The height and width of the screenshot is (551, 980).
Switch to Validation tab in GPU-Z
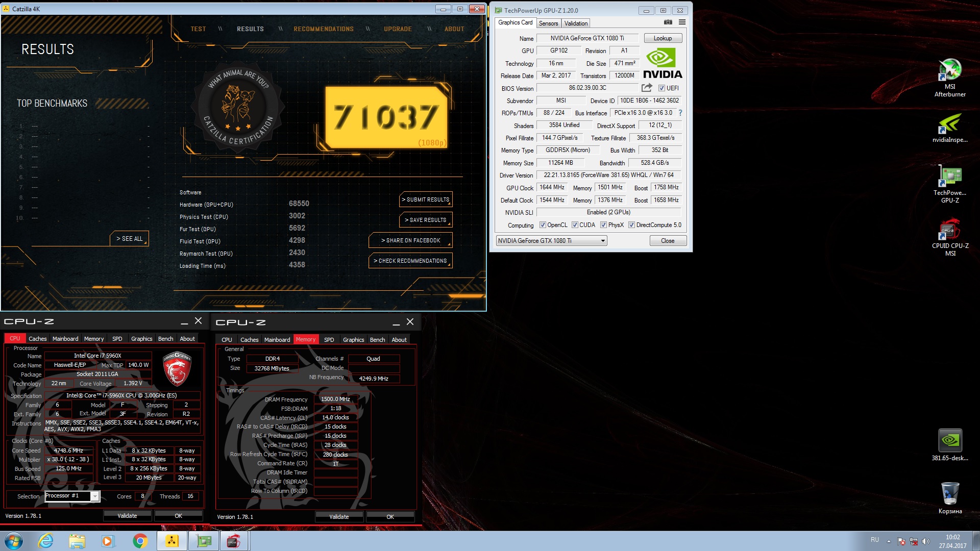[576, 23]
